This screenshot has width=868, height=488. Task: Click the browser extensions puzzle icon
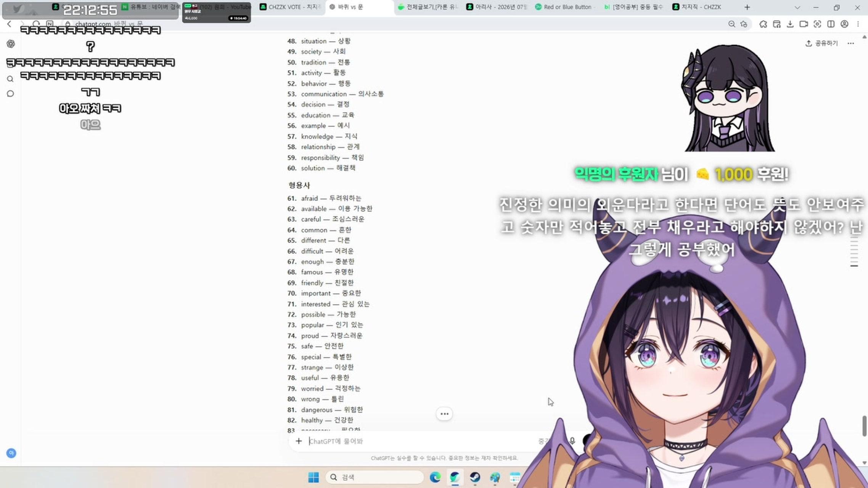click(763, 24)
